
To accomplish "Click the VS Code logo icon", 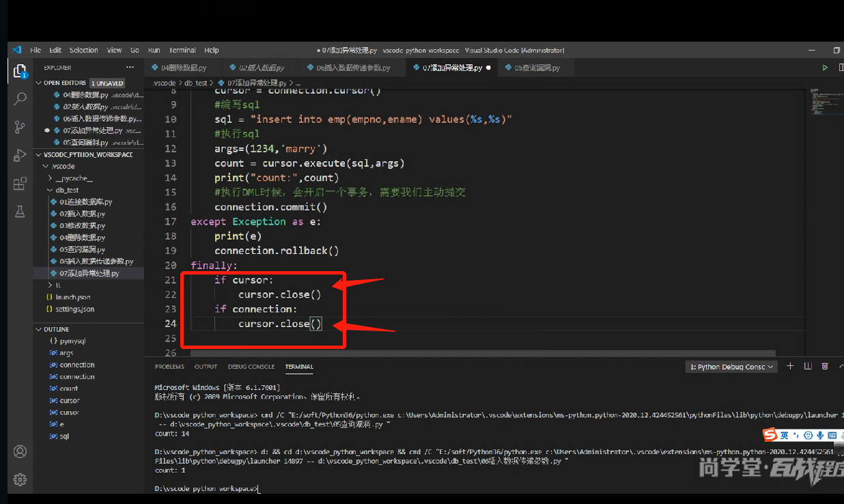I will click(17, 50).
